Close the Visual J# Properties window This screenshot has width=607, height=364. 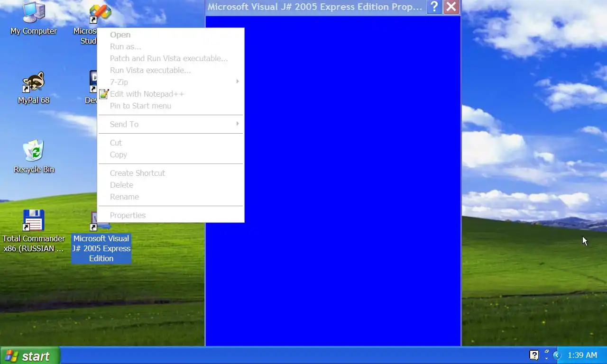pos(451,7)
